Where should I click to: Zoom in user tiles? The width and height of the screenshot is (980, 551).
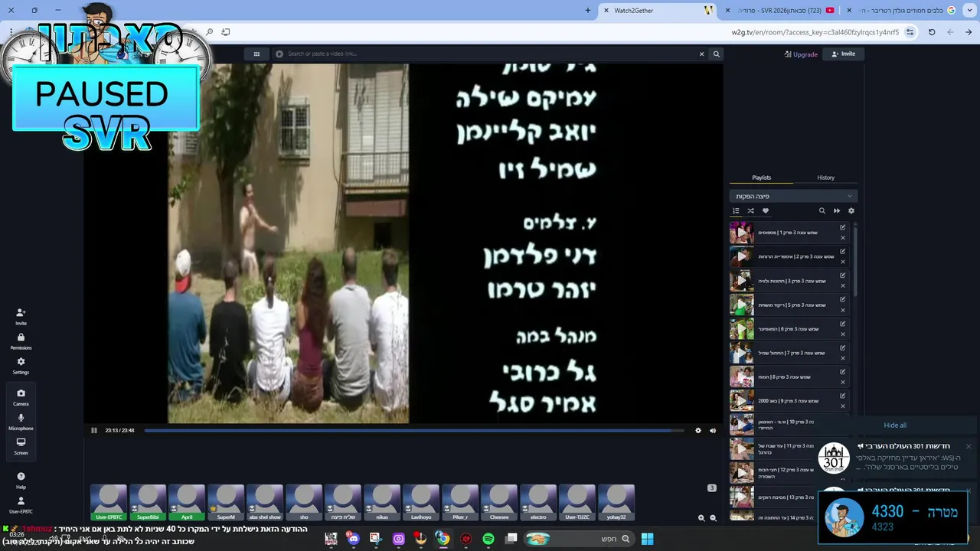point(701,518)
